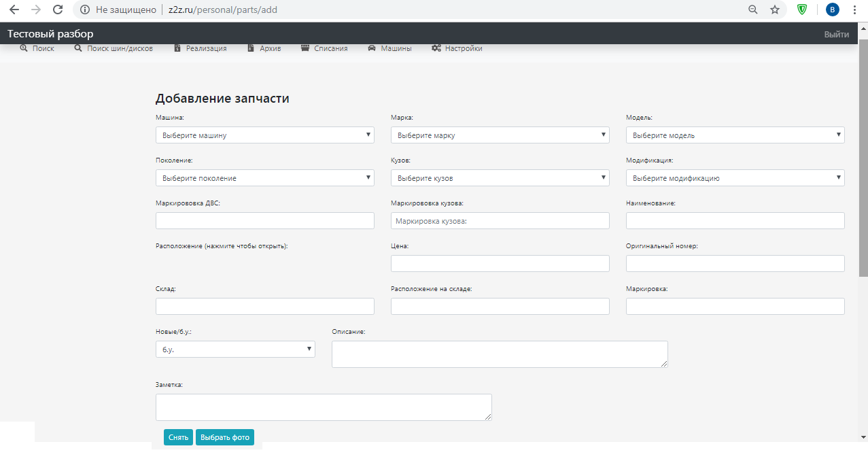Click the car icon beside 'Машины'

372,48
